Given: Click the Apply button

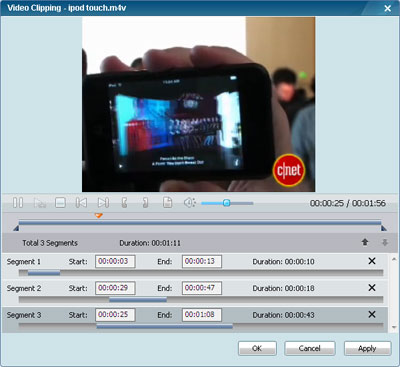Looking at the screenshot, I should pos(367,348).
